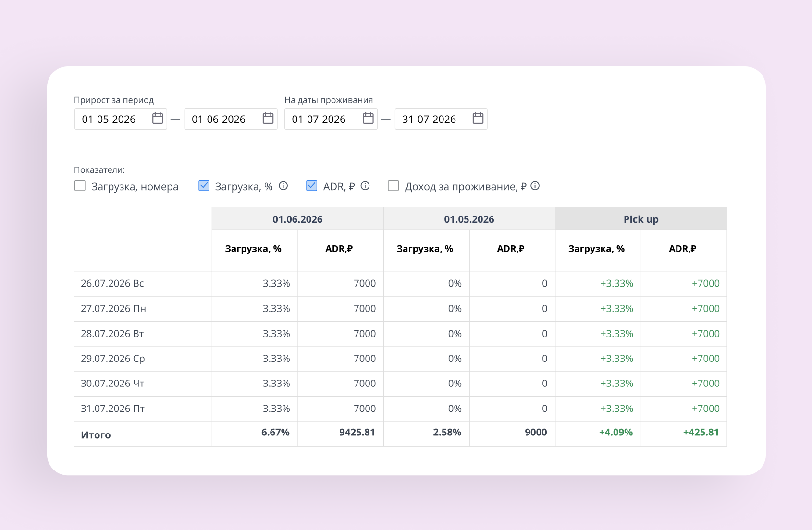
Task: Select total occupancy value 6.67%
Action: pyautogui.click(x=275, y=432)
